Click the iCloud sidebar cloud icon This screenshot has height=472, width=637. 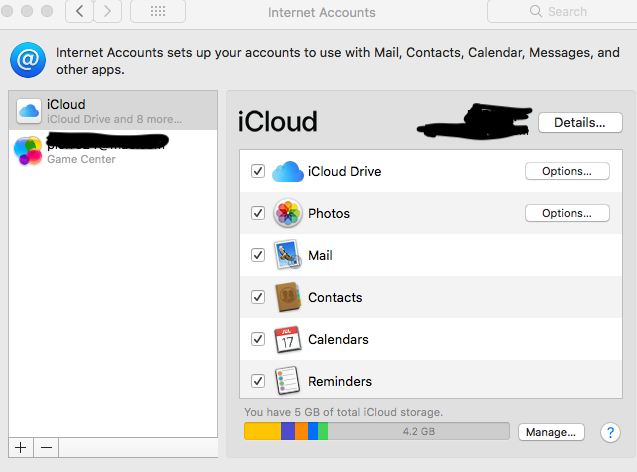point(29,110)
